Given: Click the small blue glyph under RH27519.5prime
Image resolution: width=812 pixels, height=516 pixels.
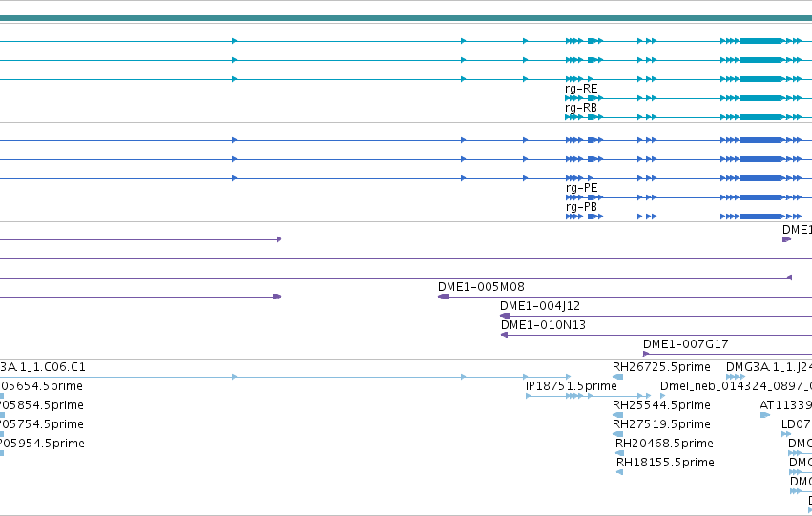Looking at the screenshot, I should coord(617,434).
